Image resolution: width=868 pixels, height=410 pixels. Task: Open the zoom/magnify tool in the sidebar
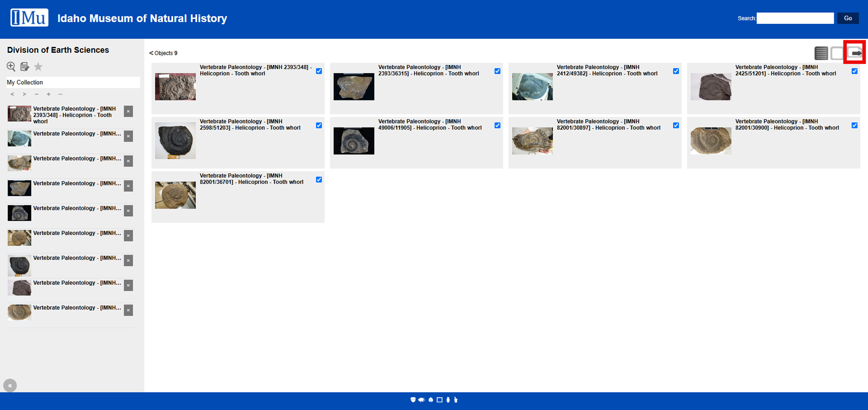[x=11, y=67]
